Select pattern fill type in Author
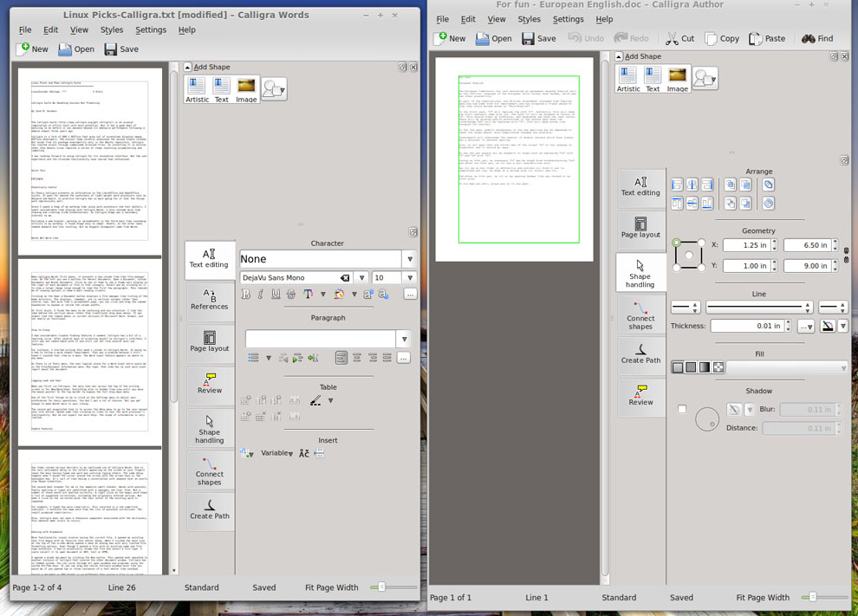Viewport: 858px width, 616px height. 718,367
